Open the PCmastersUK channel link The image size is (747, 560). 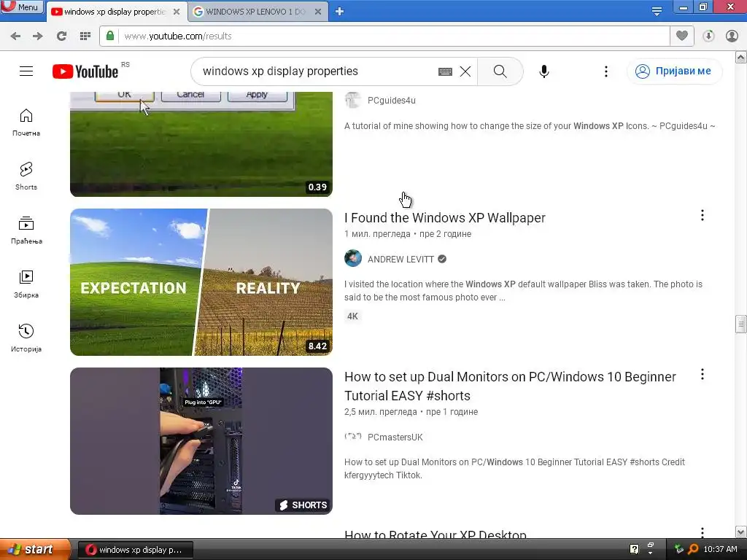click(x=395, y=437)
